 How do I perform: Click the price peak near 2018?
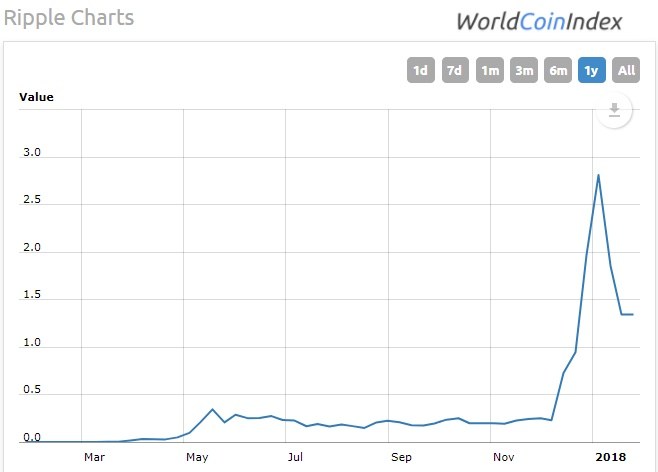pos(598,175)
